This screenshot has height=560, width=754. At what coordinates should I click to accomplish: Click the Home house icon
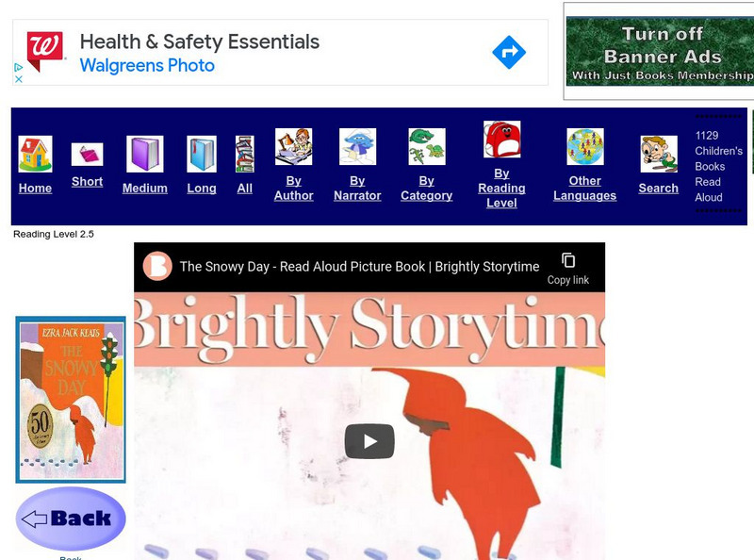tap(35, 154)
